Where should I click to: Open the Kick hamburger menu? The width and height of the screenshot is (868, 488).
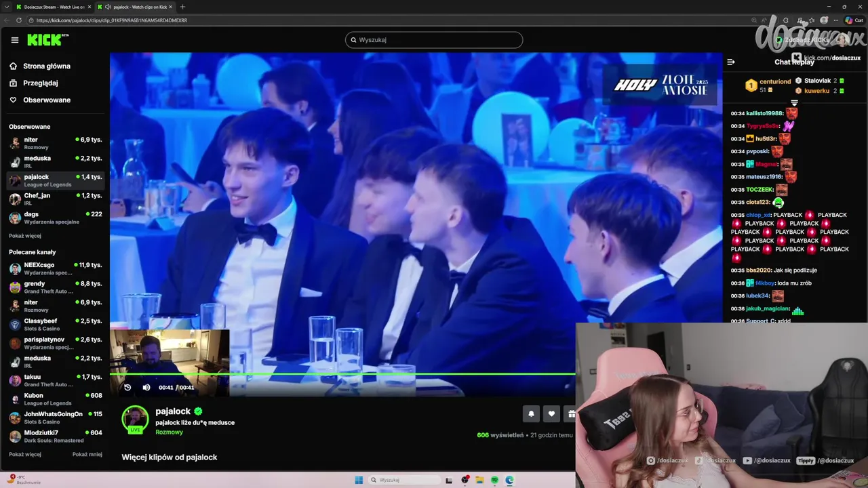(x=14, y=40)
